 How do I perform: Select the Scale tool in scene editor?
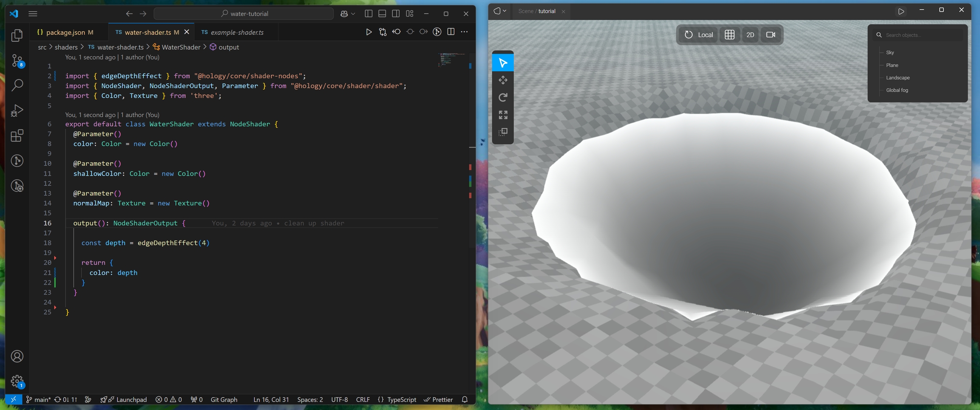point(503,115)
